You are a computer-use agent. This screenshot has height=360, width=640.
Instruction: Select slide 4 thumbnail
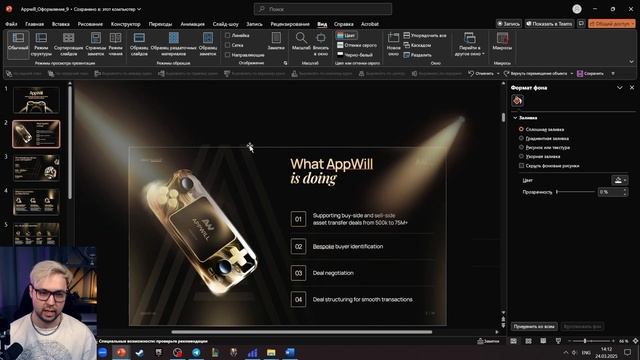pyautogui.click(x=36, y=202)
